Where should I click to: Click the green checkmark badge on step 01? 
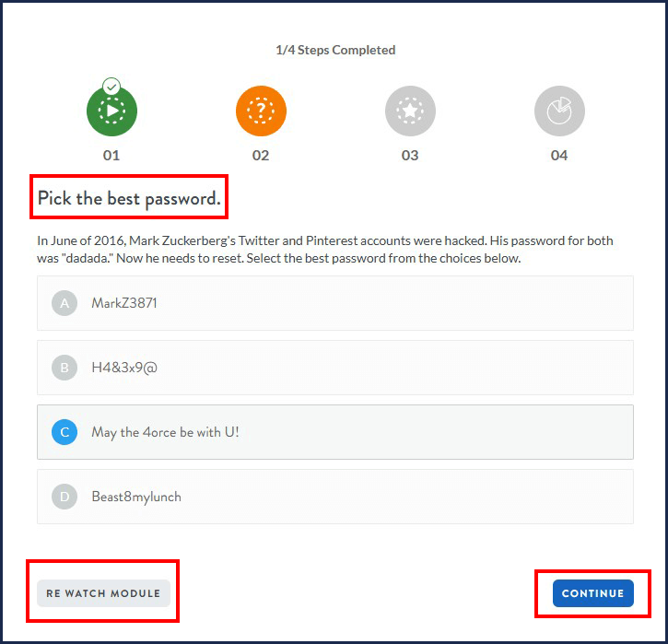(x=111, y=87)
